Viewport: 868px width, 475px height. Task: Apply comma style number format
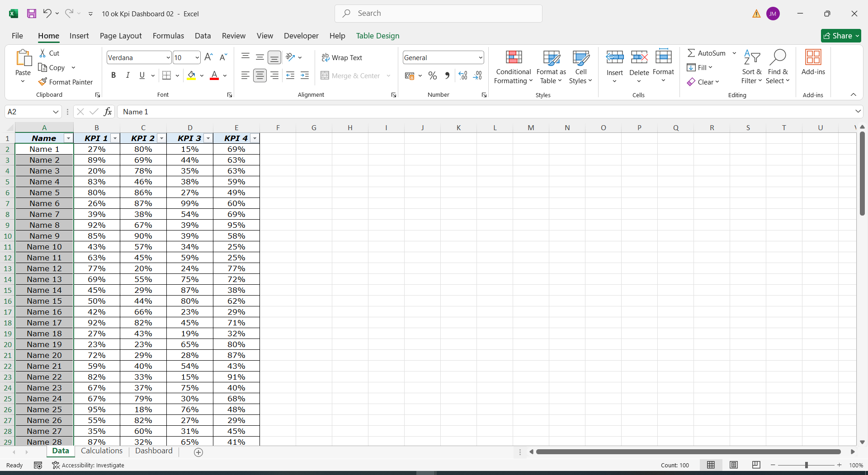coord(447,75)
